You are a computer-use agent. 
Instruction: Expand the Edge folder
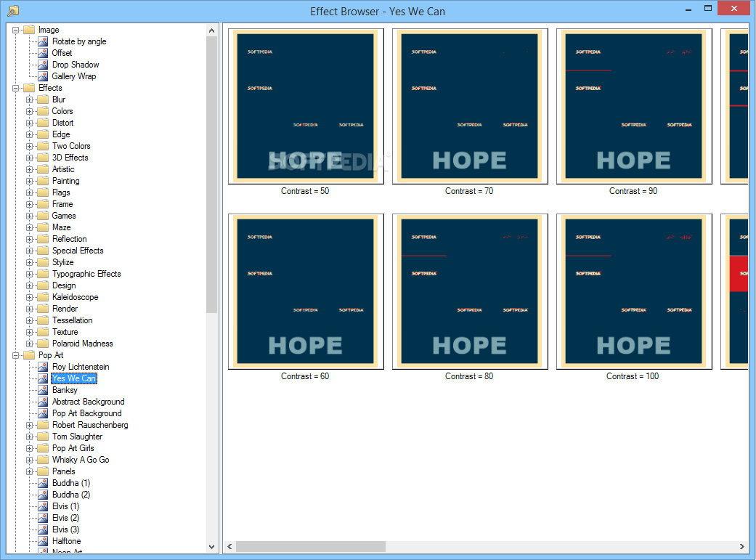(29, 134)
